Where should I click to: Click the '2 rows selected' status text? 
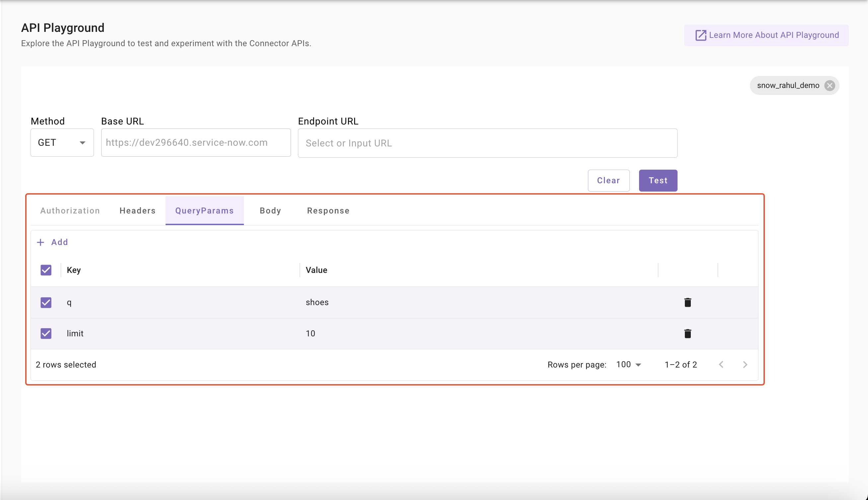[x=66, y=365]
